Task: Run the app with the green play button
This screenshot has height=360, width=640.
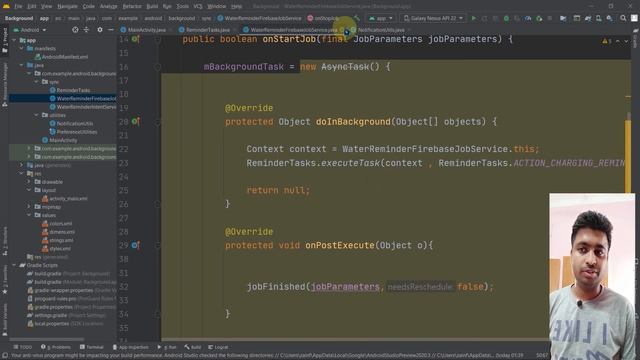Action: 473,18
